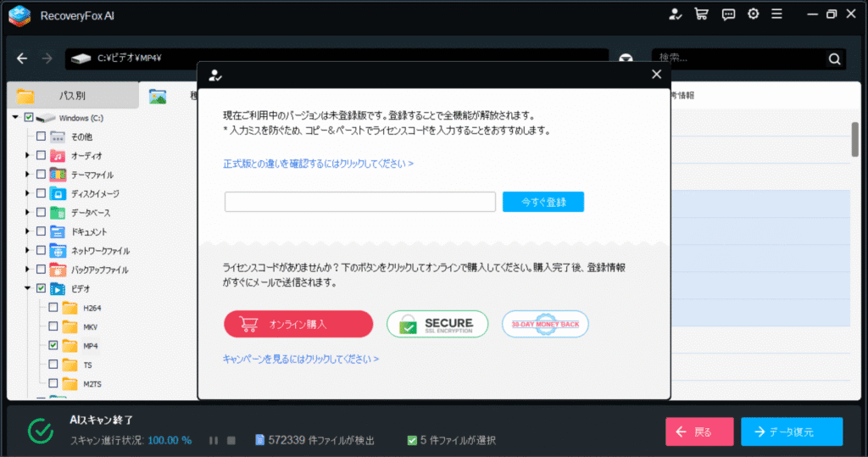Screen dimensions: 868x457
Task: Click the 30-day money back badge
Action: tap(545, 324)
